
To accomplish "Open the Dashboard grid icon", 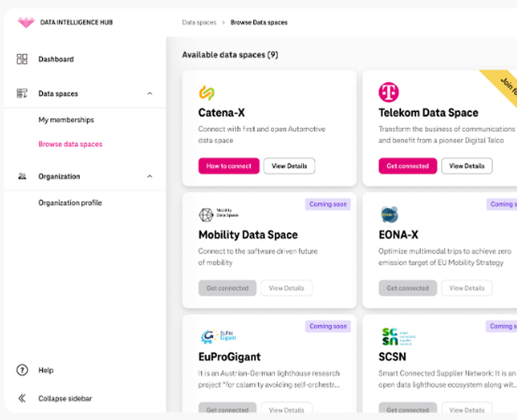I will tap(22, 59).
